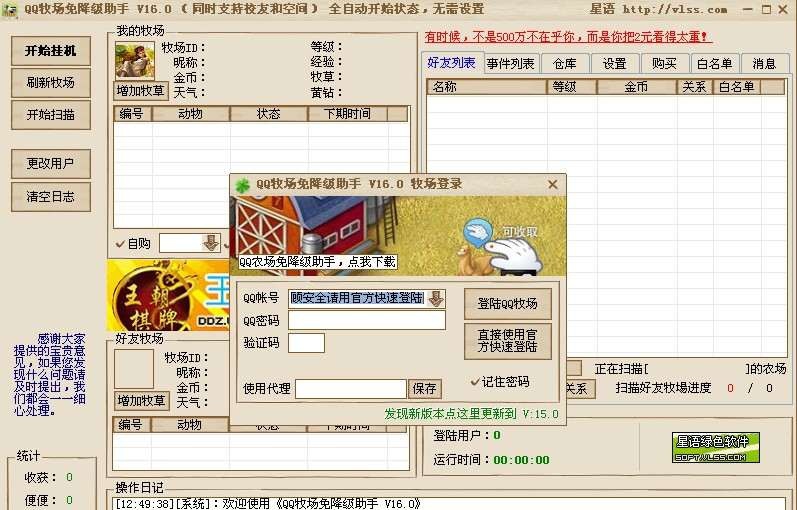Sort friends list by 名称 column

(486, 87)
